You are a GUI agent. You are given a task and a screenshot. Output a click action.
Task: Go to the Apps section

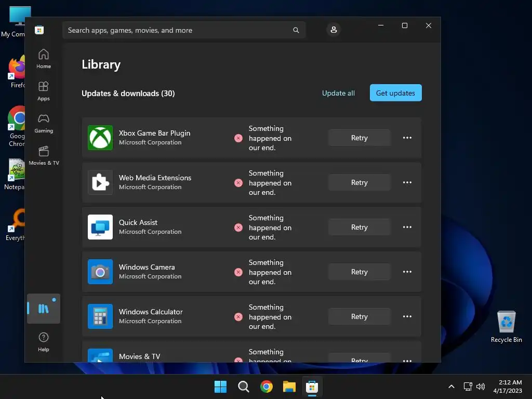pos(44,91)
